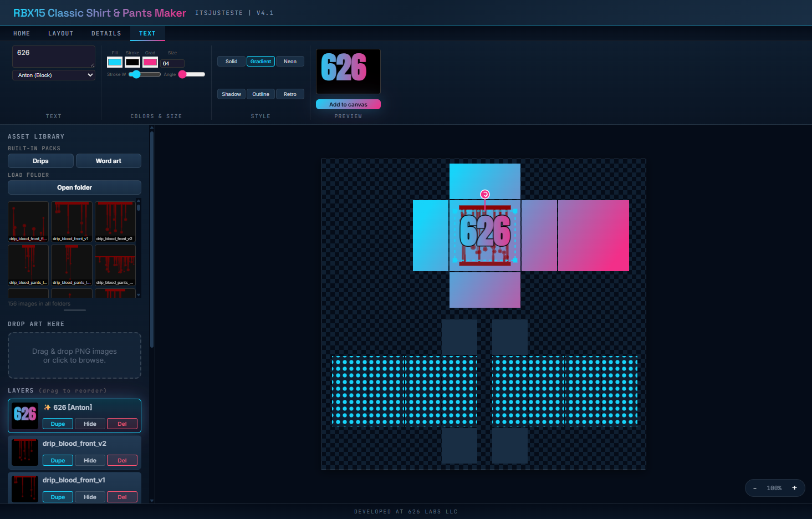Hide the 626 [Anton] layer

[x=90, y=424]
